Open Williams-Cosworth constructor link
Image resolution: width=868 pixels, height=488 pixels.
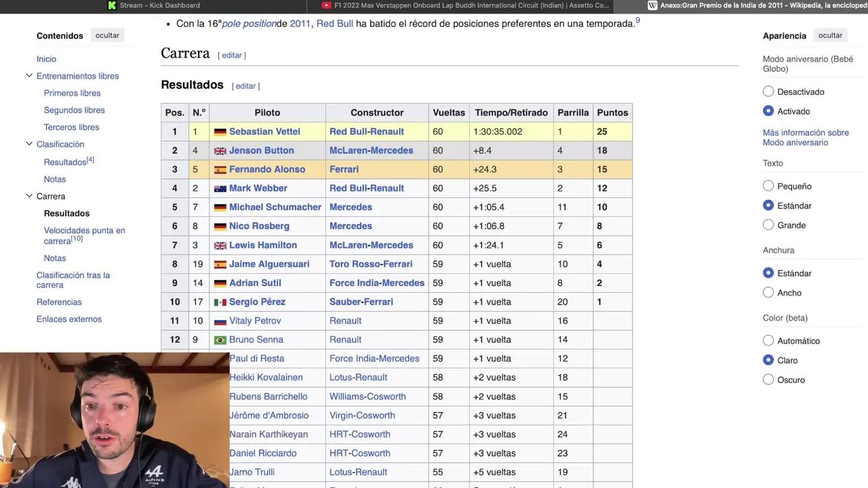pyautogui.click(x=368, y=396)
